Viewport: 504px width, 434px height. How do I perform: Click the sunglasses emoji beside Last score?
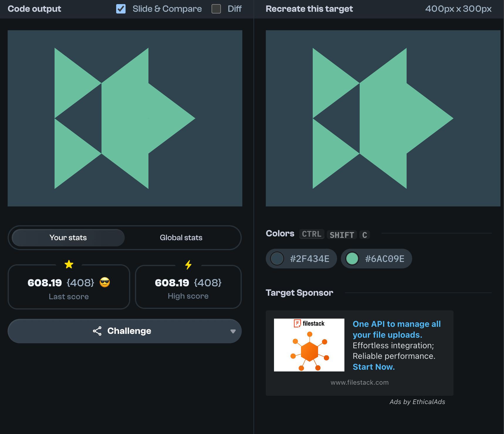pyautogui.click(x=105, y=282)
